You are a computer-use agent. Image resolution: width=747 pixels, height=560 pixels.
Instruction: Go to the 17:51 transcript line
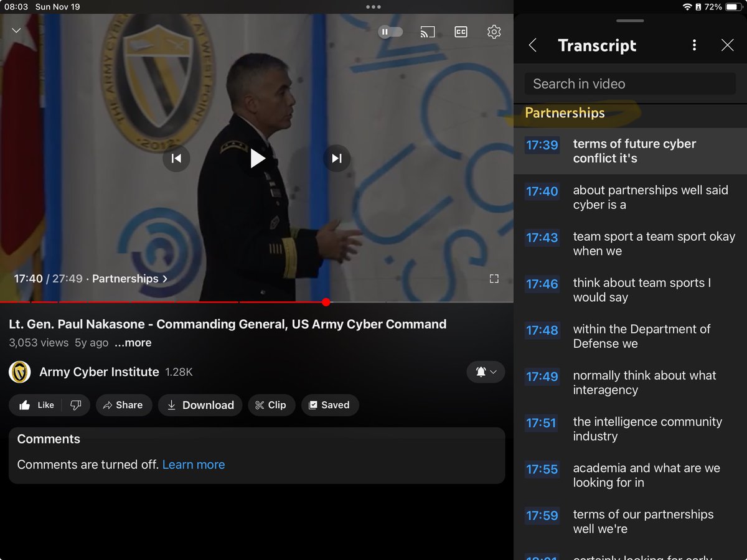(x=630, y=429)
